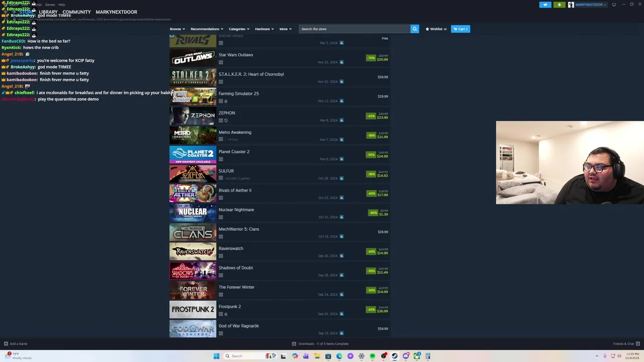This screenshot has height=362, width=644.
Task: Open the Windows Start menu
Action: click(x=216, y=356)
